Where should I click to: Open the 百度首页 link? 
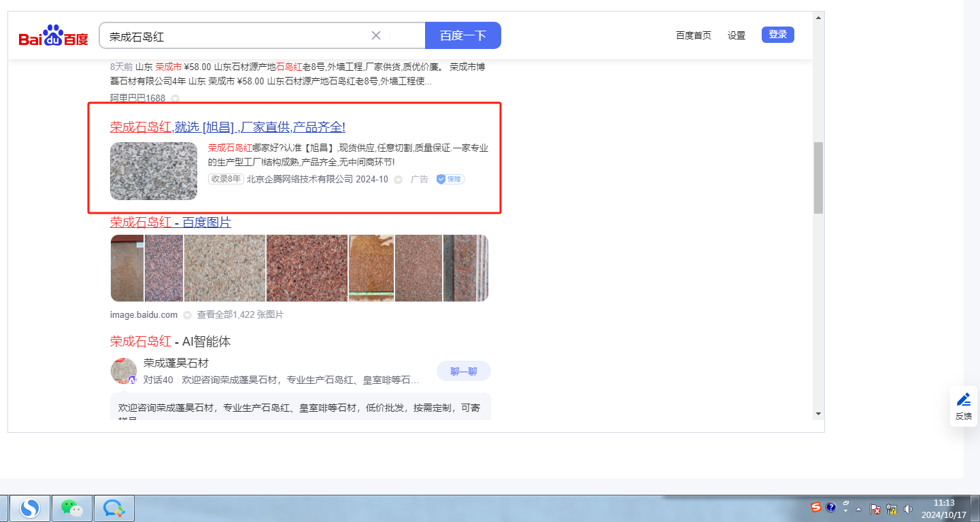tap(694, 35)
